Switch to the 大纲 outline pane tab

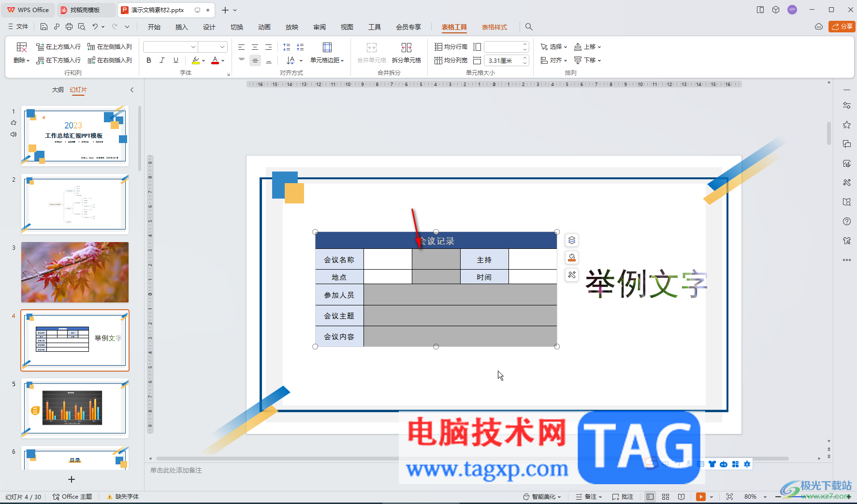click(58, 90)
